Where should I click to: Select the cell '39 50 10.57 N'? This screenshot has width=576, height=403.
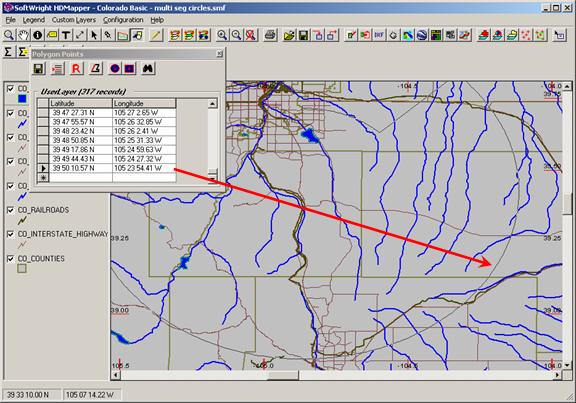click(x=80, y=168)
